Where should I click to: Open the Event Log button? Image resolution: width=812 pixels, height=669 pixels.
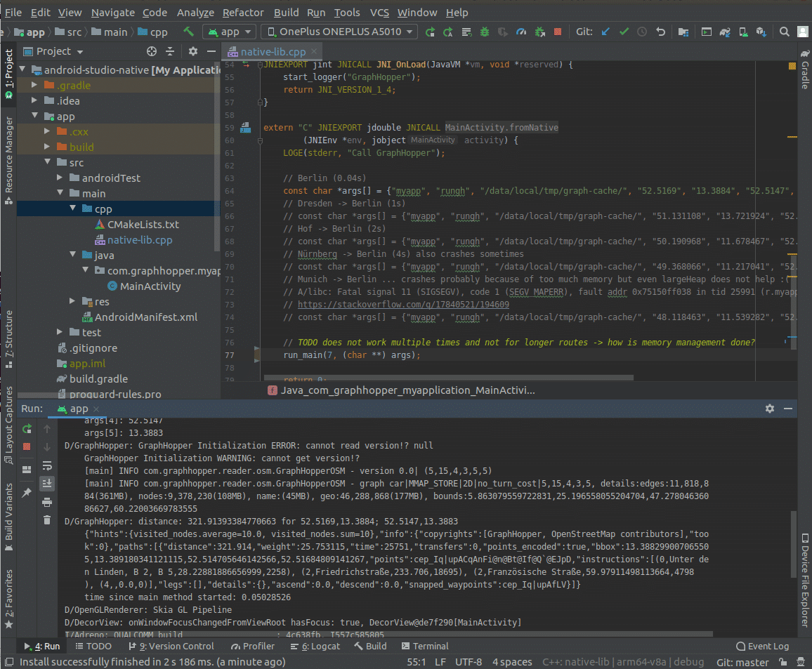pyautogui.click(x=761, y=646)
